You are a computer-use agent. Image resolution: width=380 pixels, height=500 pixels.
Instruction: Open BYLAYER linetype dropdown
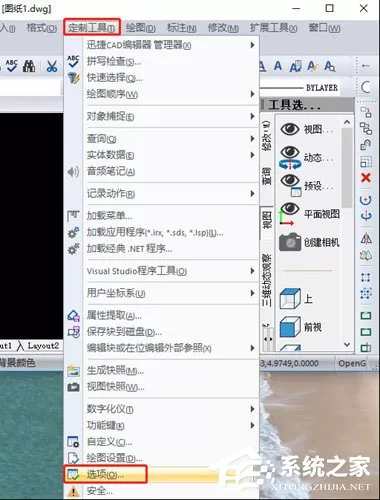pos(300,88)
